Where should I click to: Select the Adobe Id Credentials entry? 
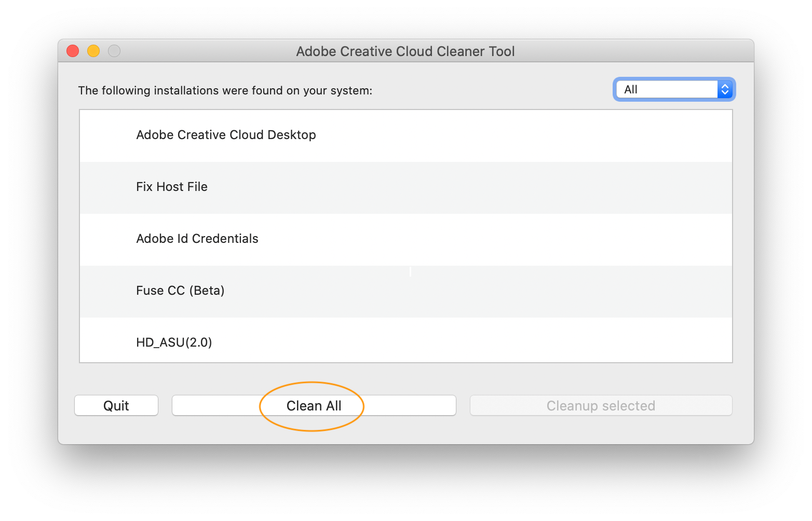[406, 240]
